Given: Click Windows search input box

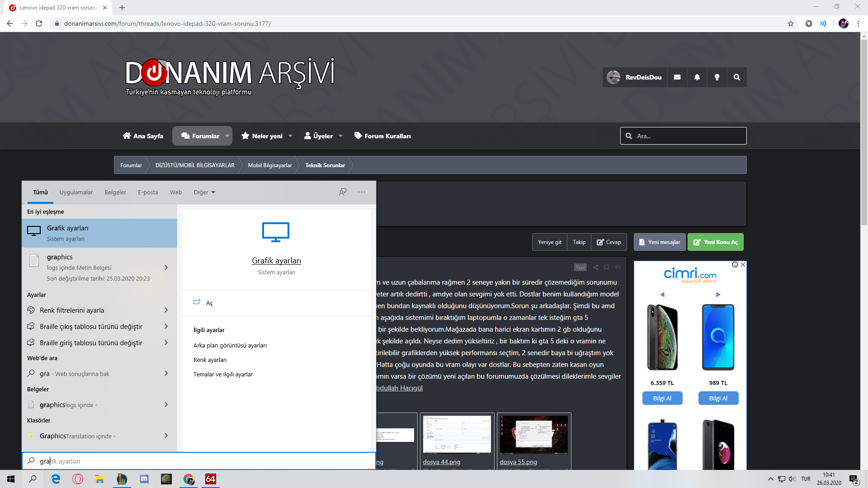Looking at the screenshot, I should [199, 461].
